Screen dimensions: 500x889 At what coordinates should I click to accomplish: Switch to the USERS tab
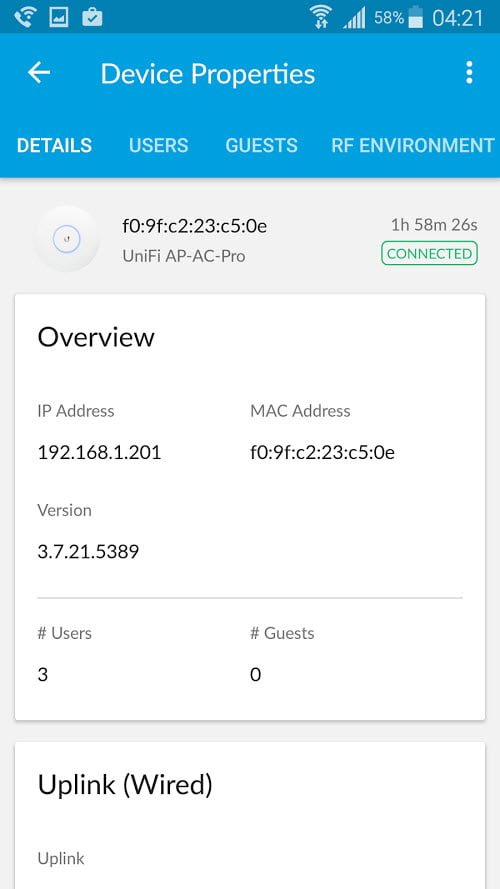[158, 146]
